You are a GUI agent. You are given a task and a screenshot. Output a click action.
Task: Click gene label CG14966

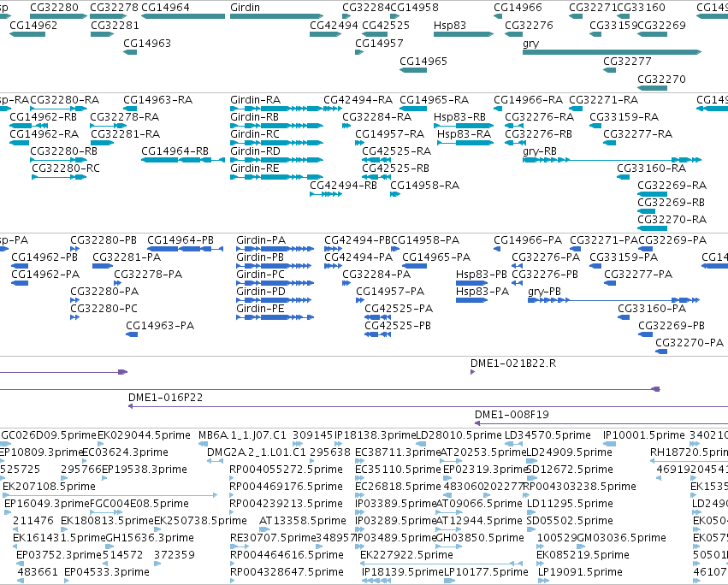[518, 8]
